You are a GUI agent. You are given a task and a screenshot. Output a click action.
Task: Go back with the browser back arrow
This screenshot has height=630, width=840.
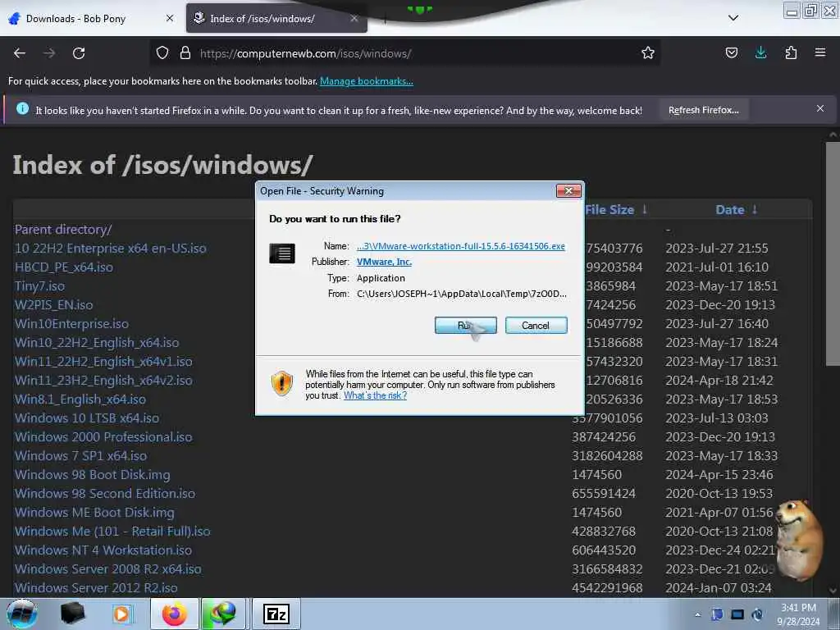pos(20,53)
